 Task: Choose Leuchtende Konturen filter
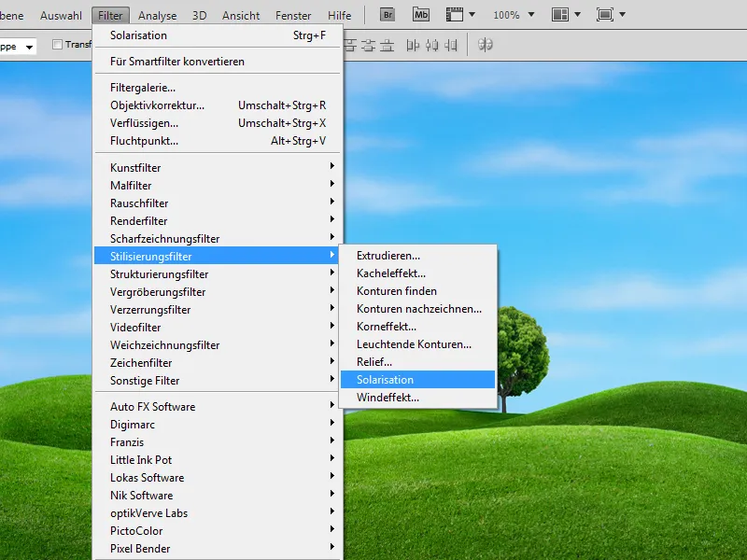click(x=417, y=344)
